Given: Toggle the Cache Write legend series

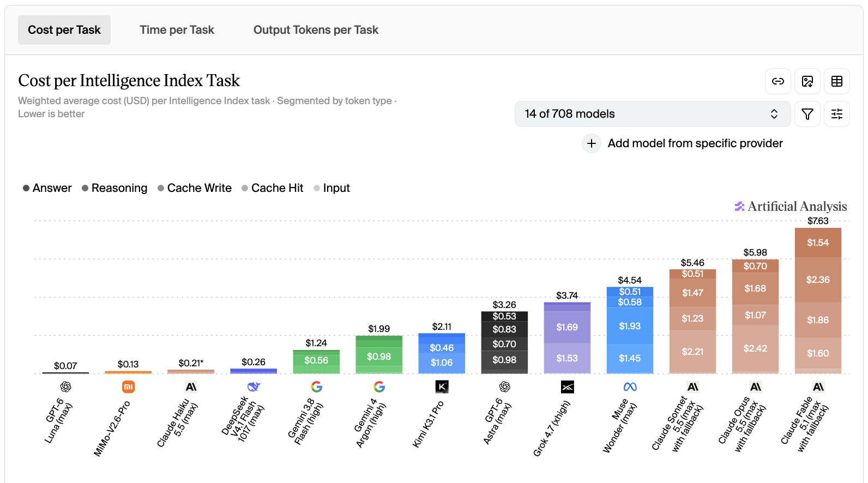Looking at the screenshot, I should pos(195,188).
